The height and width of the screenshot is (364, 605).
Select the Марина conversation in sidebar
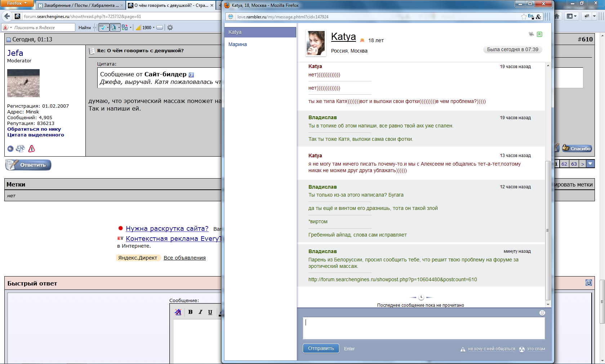(x=237, y=44)
